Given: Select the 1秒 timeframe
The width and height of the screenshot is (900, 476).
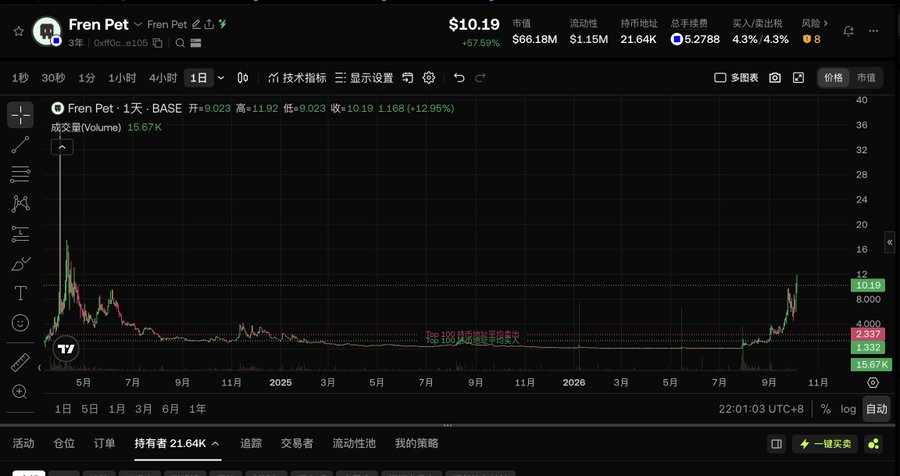Looking at the screenshot, I should [x=20, y=78].
